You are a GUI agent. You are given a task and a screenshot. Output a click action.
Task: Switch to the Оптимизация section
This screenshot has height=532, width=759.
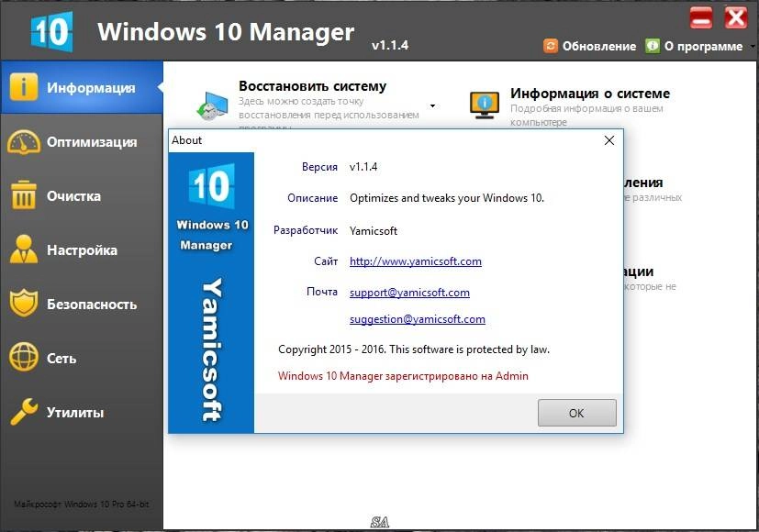click(92, 141)
